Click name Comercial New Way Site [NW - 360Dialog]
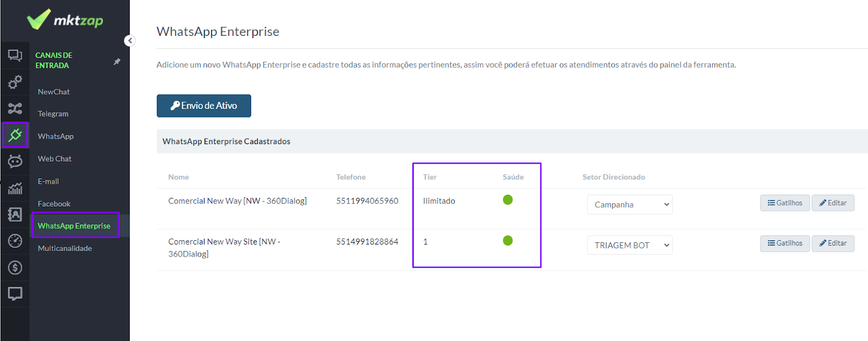This screenshot has width=868, height=341. [x=224, y=248]
